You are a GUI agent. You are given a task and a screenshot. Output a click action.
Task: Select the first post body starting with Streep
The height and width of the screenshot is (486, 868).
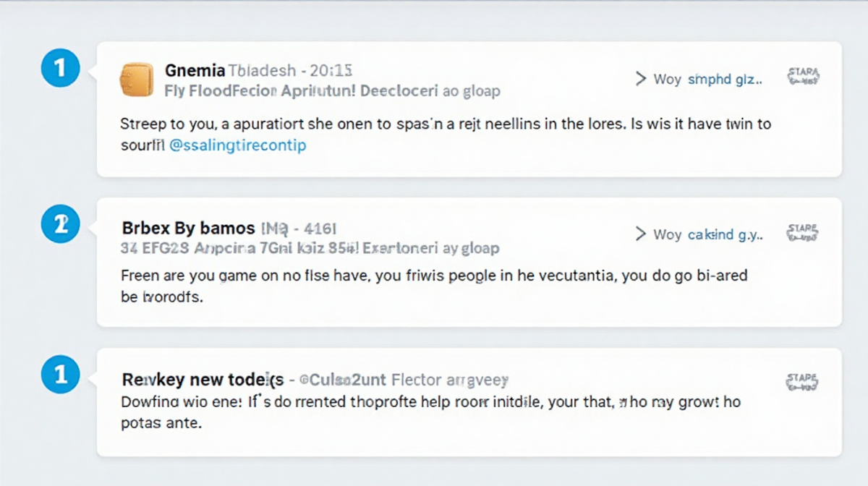[x=446, y=135]
